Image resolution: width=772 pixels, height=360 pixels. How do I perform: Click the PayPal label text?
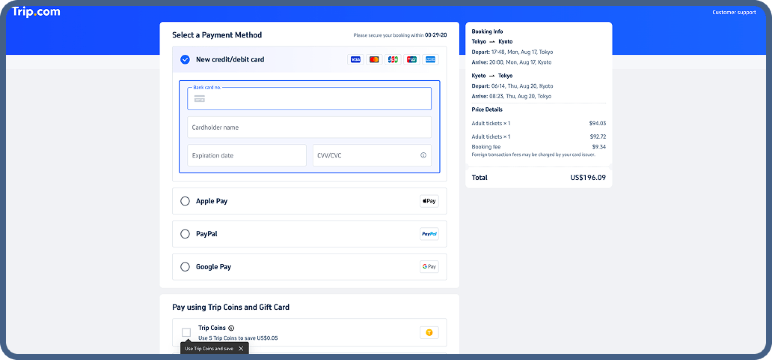(x=207, y=234)
